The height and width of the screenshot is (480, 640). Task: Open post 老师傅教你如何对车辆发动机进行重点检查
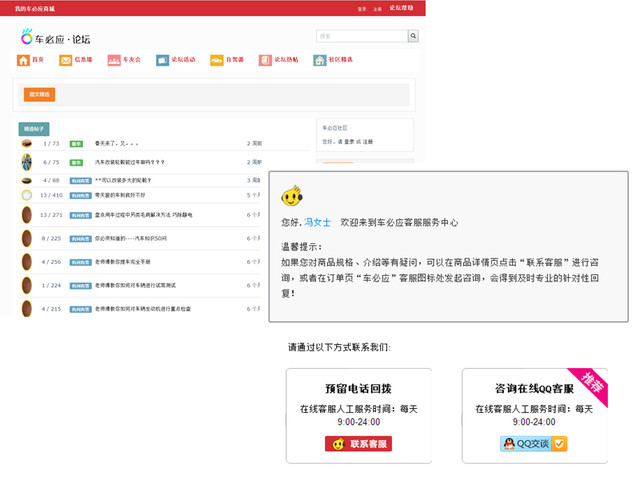(142, 309)
